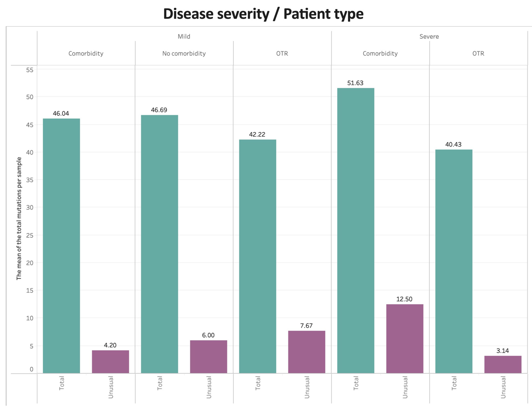
Task: Click the purple bar valued 12.50
Action: tap(405, 338)
